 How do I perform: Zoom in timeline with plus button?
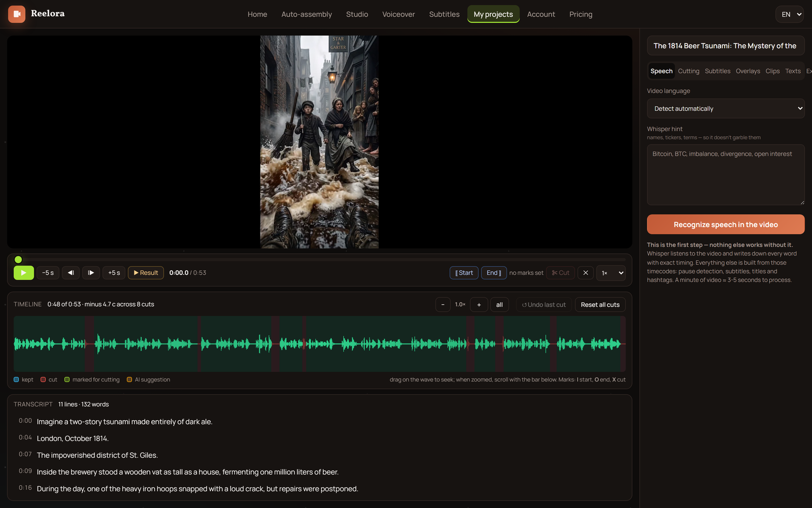479,305
